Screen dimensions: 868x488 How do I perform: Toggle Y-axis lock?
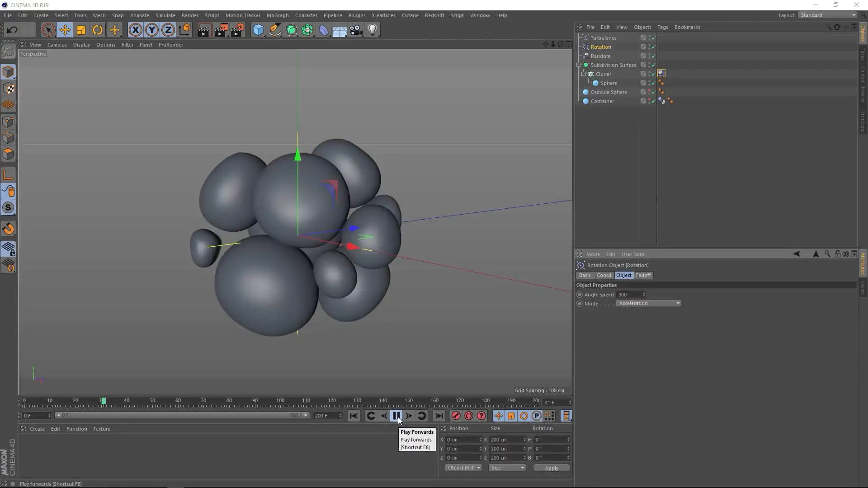152,30
